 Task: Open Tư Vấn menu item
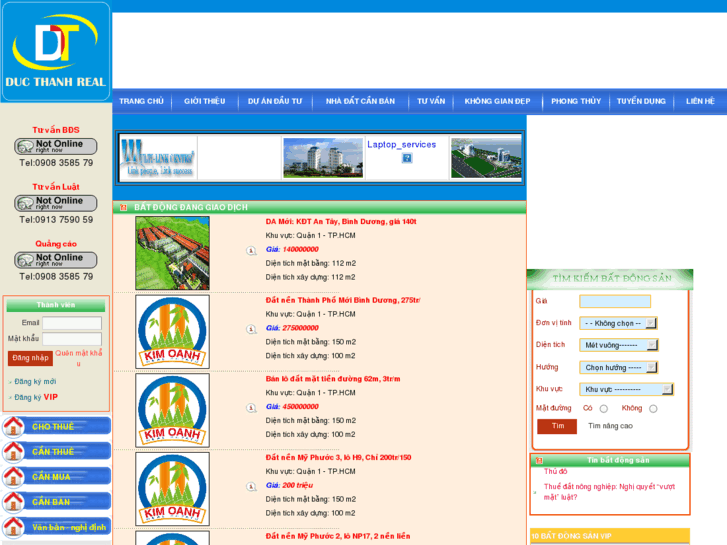[431, 101]
